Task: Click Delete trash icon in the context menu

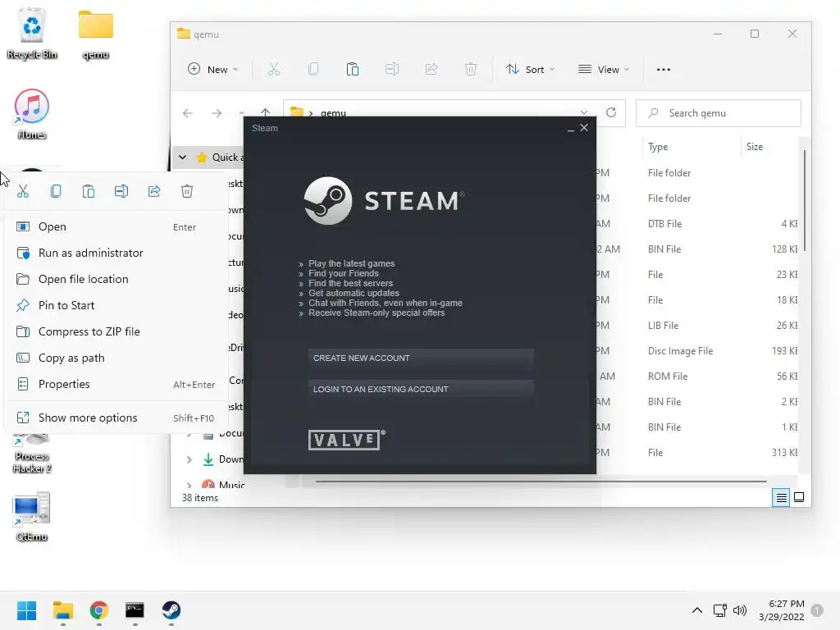Action: pos(187,191)
